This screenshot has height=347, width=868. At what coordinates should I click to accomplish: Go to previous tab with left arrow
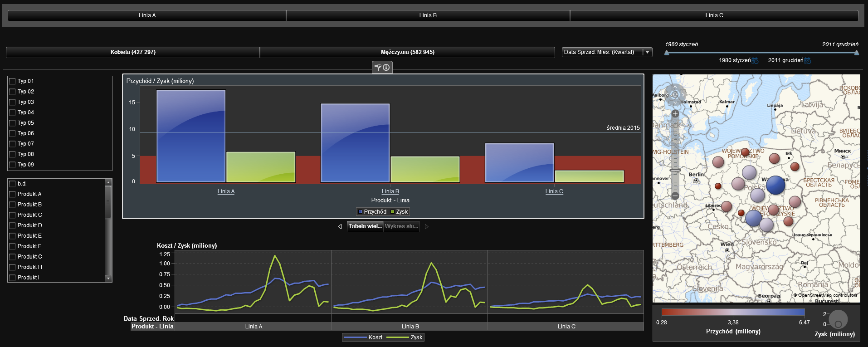tap(340, 226)
